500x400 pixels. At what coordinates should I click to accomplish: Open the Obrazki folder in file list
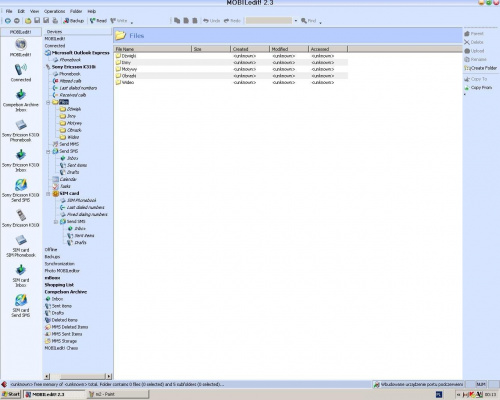pos(129,76)
